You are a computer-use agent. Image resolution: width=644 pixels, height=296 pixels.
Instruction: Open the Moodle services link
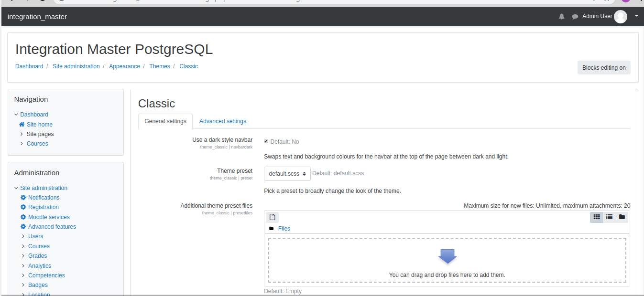[x=49, y=217]
